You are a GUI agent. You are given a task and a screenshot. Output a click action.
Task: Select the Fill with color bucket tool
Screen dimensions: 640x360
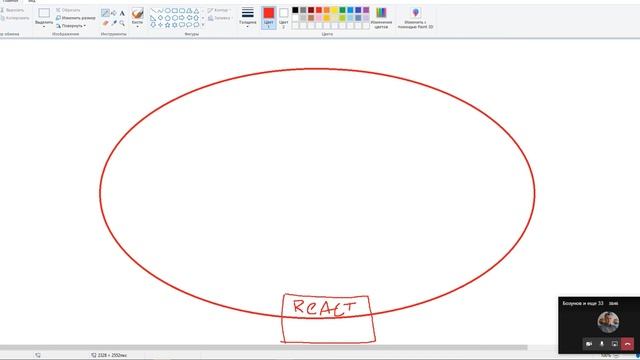(113, 13)
